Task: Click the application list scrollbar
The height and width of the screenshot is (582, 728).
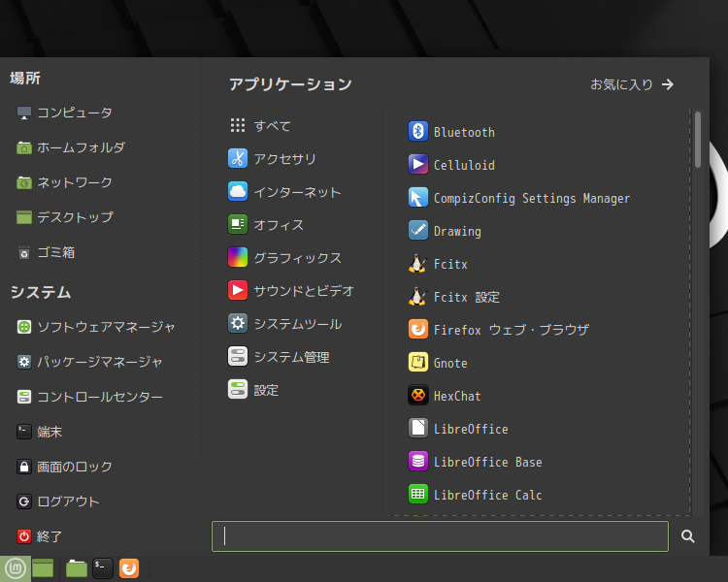Action: [698, 140]
